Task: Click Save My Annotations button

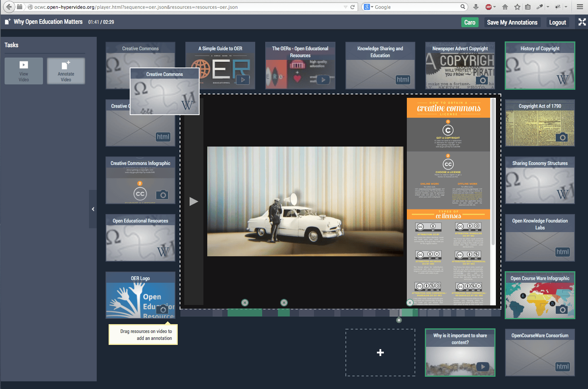Action: click(x=512, y=22)
